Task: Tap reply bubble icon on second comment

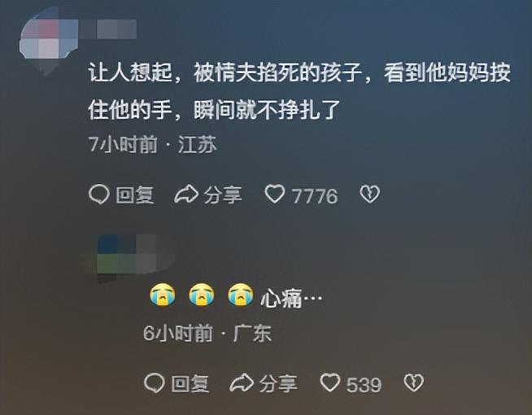Action: pyautogui.click(x=155, y=383)
